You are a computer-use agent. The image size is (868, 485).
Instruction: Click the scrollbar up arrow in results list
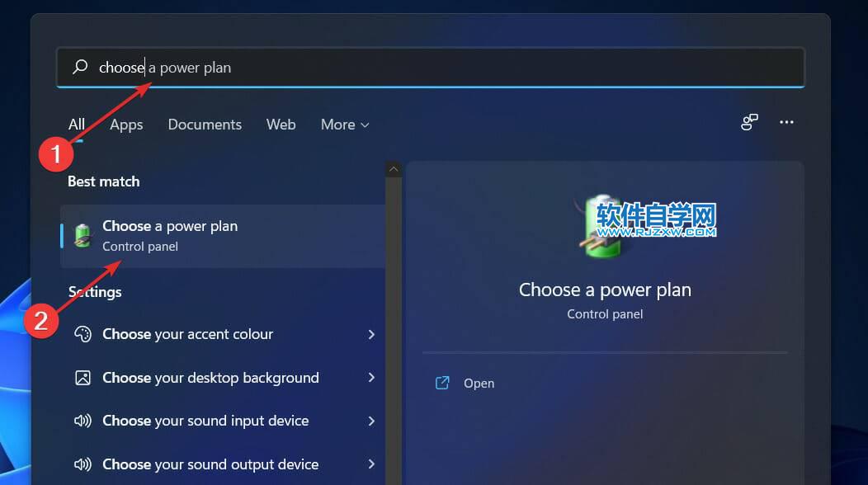(x=394, y=169)
